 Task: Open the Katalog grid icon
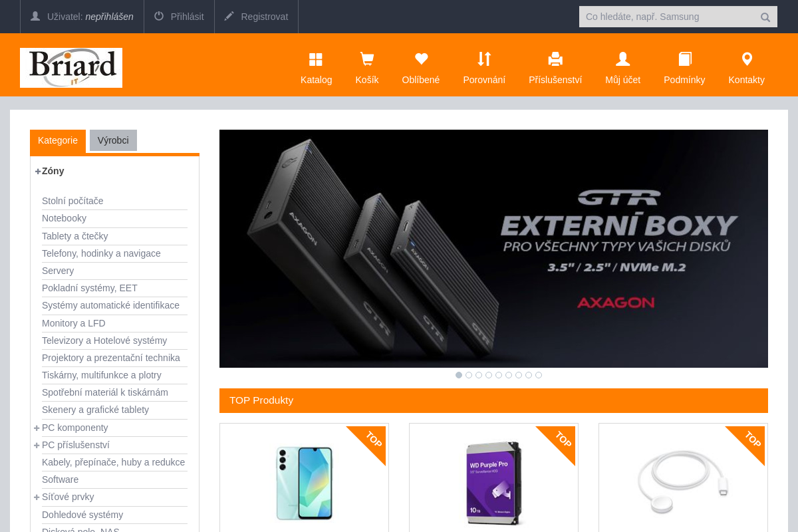pos(316,60)
